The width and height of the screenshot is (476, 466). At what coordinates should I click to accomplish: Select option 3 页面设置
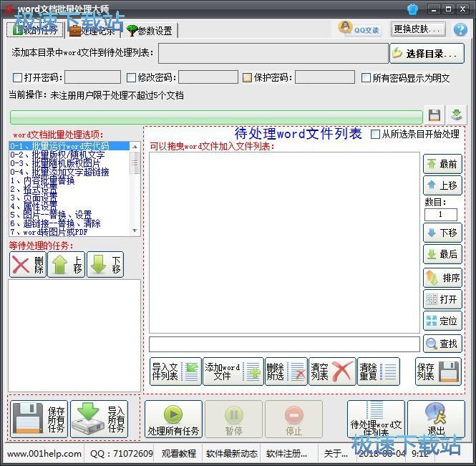pos(69,198)
